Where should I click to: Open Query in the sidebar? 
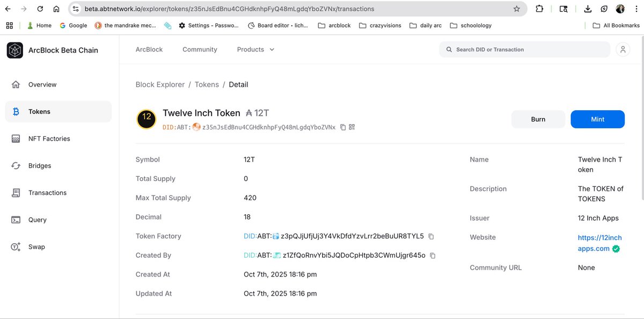[58, 220]
